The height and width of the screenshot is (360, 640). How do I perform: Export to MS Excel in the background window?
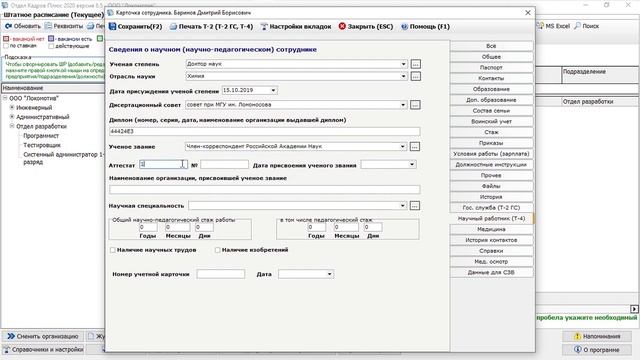pyautogui.click(x=553, y=26)
